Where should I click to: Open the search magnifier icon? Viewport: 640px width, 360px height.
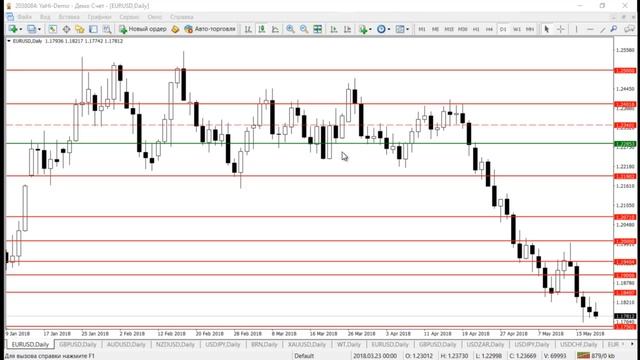click(x=614, y=29)
